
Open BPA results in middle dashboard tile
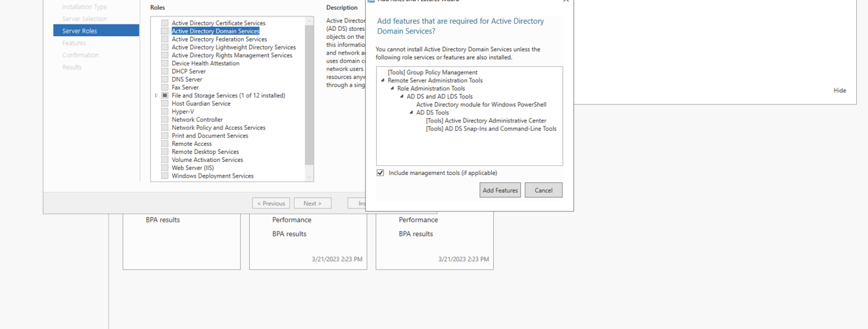click(x=289, y=234)
